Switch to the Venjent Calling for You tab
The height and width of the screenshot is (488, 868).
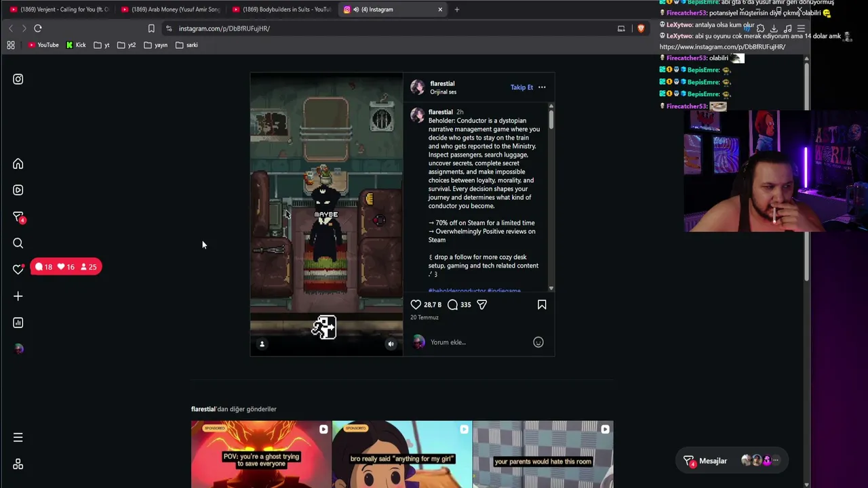pos(58,9)
